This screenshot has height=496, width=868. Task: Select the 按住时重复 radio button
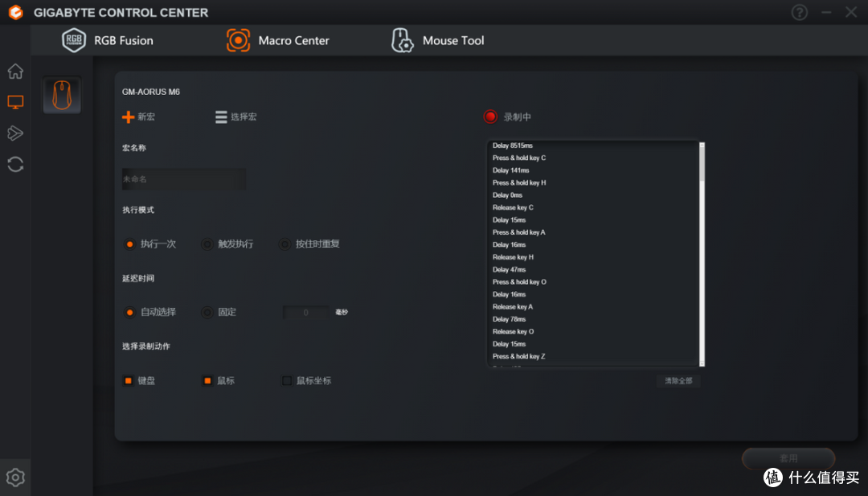coord(285,244)
